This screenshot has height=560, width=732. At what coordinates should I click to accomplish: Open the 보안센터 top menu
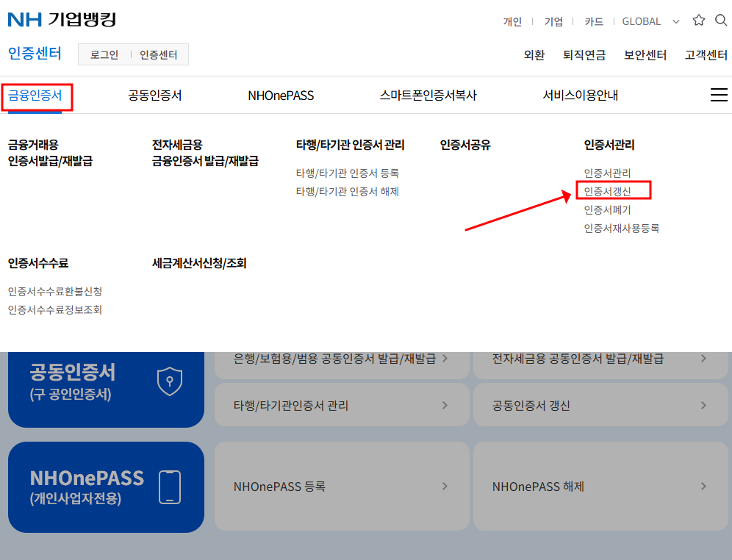(x=645, y=55)
